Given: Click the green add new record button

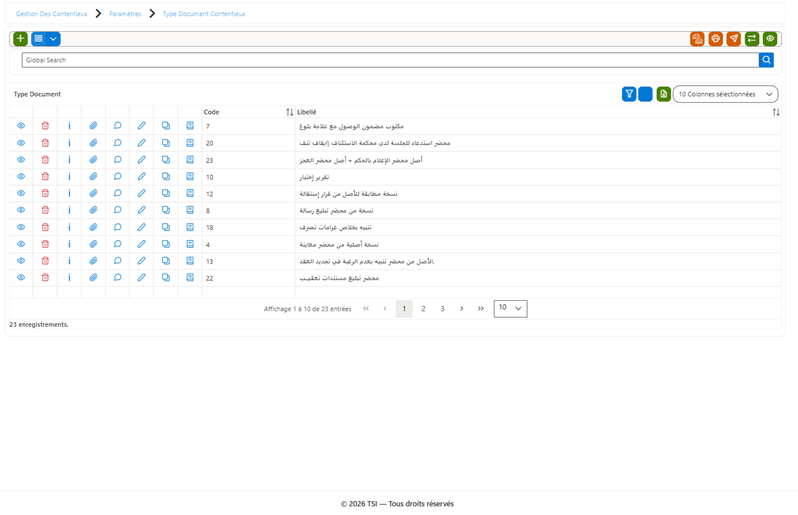Looking at the screenshot, I should 20,39.
